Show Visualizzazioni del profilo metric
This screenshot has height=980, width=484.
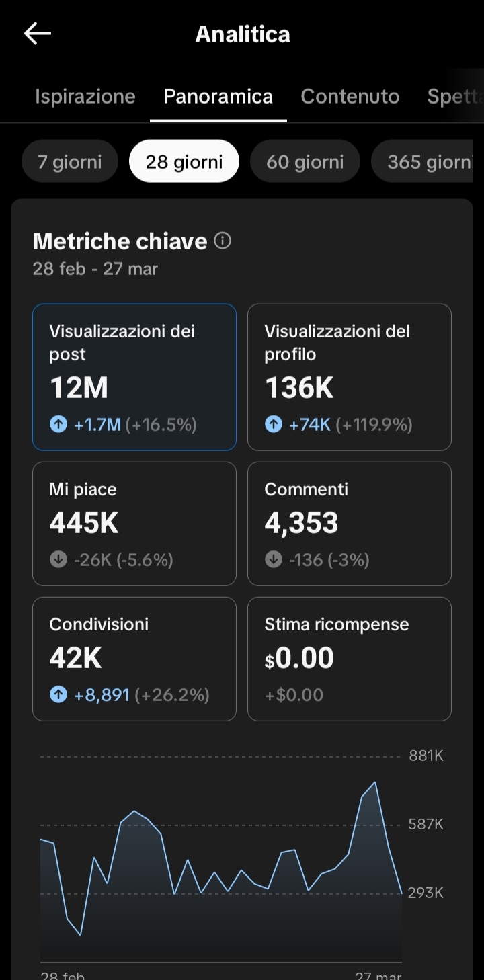tap(350, 376)
